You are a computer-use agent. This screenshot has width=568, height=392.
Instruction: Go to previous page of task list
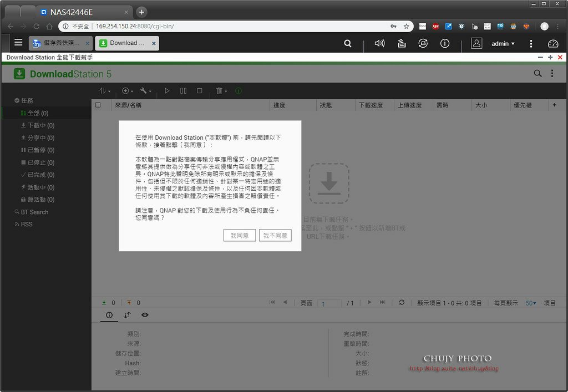tap(285, 302)
